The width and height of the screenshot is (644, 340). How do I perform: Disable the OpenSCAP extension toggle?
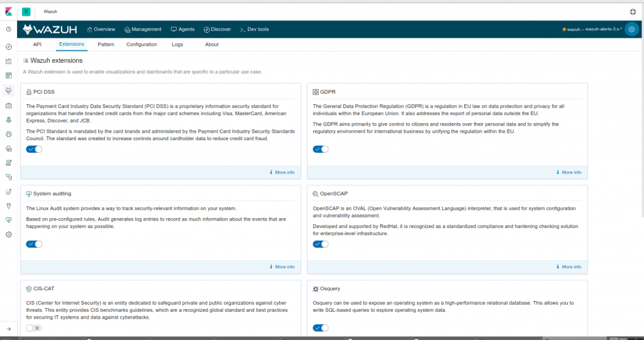(x=320, y=244)
